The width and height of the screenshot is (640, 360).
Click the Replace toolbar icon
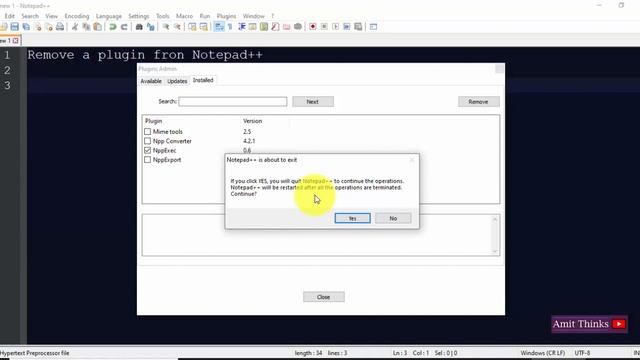pyautogui.click(x=151, y=27)
